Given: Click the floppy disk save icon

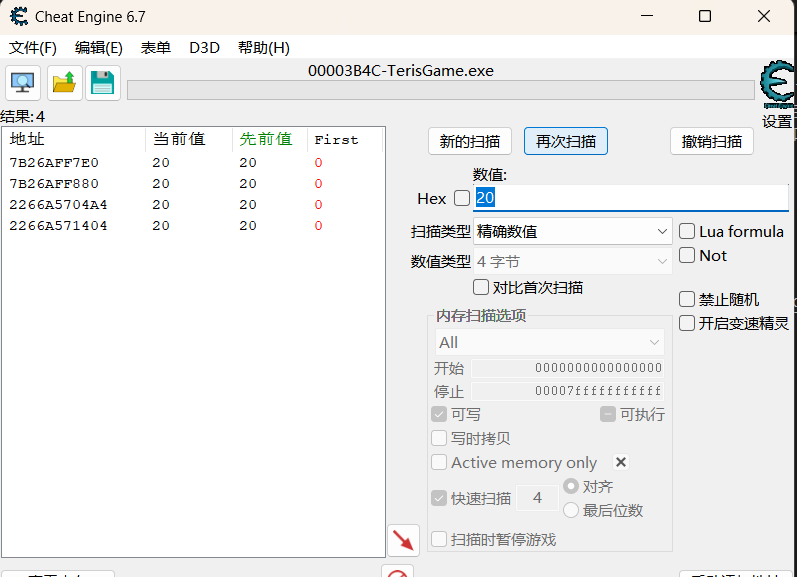Looking at the screenshot, I should click(102, 83).
